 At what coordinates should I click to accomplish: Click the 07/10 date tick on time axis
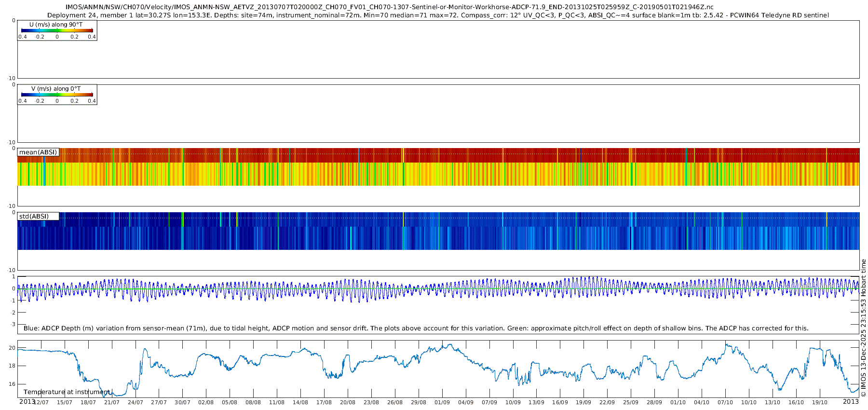(x=725, y=402)
